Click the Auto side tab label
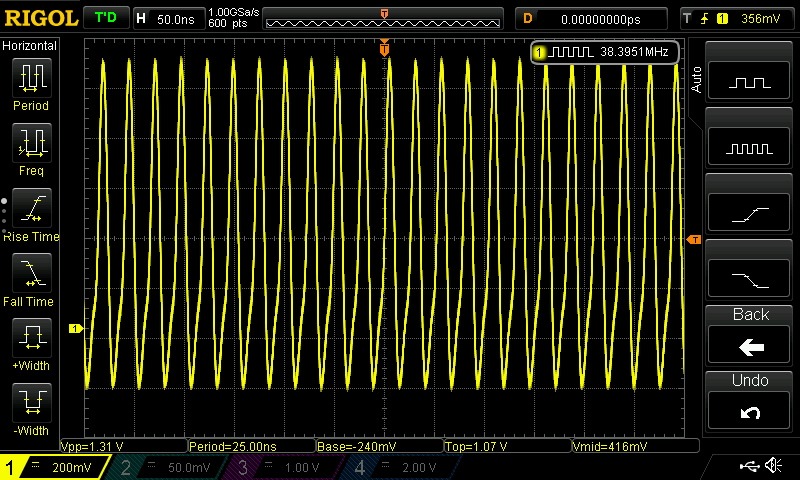Image resolution: width=800 pixels, height=480 pixels. (696, 80)
